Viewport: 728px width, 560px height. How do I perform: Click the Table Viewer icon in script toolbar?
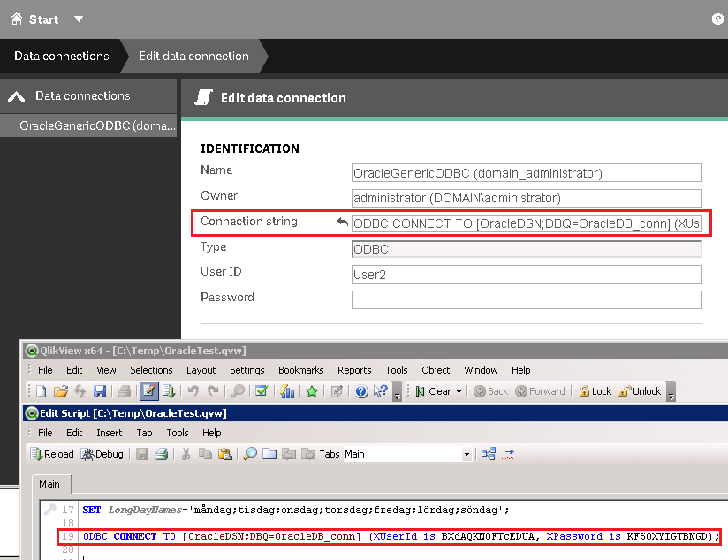tap(489, 454)
